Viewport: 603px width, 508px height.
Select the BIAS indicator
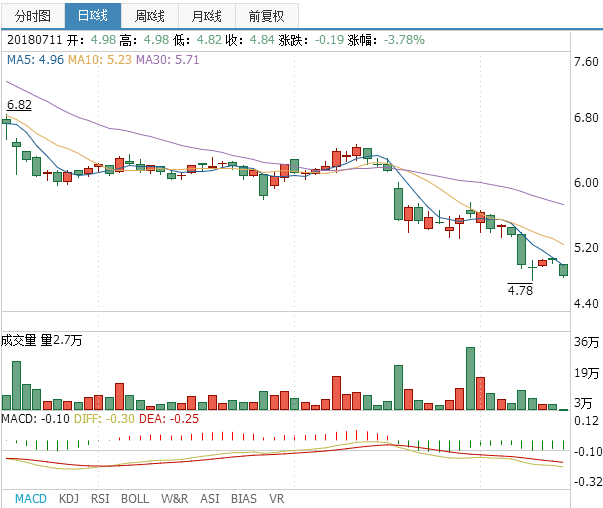[x=244, y=499]
